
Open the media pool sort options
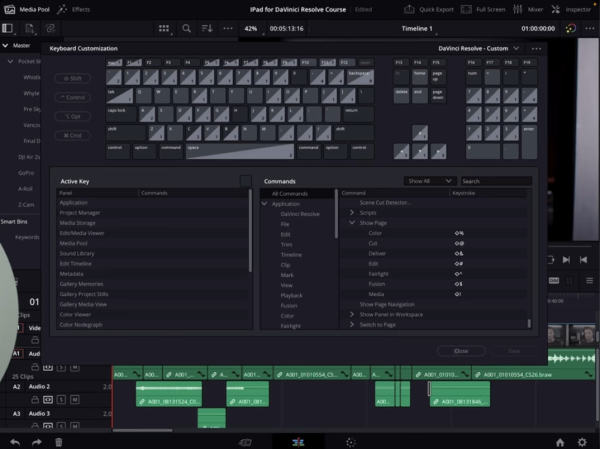click(x=207, y=28)
